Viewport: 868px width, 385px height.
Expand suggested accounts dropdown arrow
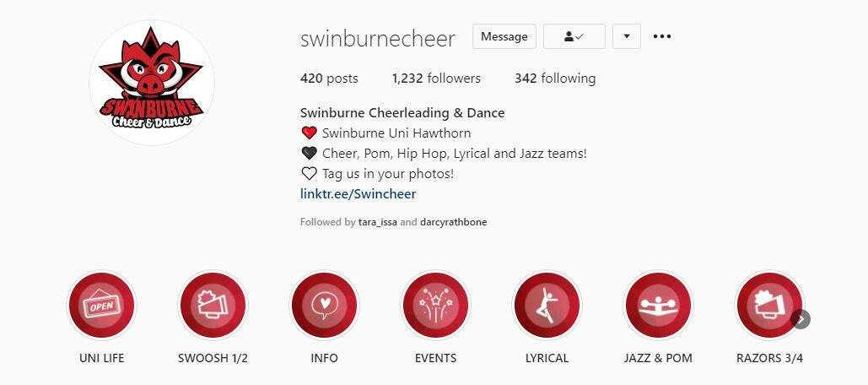coord(627,36)
